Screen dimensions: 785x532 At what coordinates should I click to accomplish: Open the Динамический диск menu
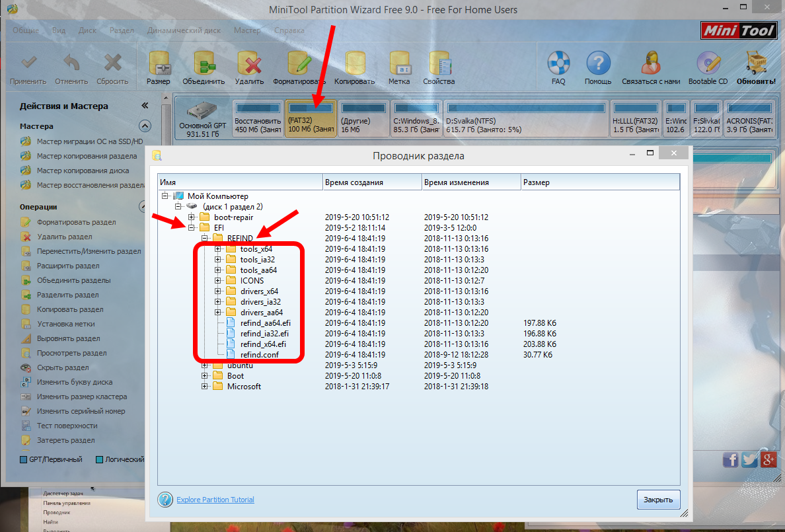[x=184, y=30]
